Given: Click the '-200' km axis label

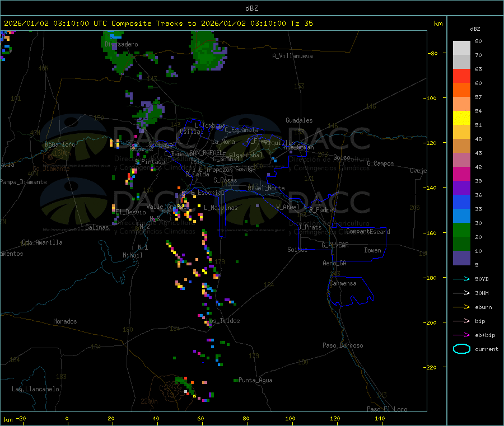Looking at the screenshot, I should [x=430, y=322].
